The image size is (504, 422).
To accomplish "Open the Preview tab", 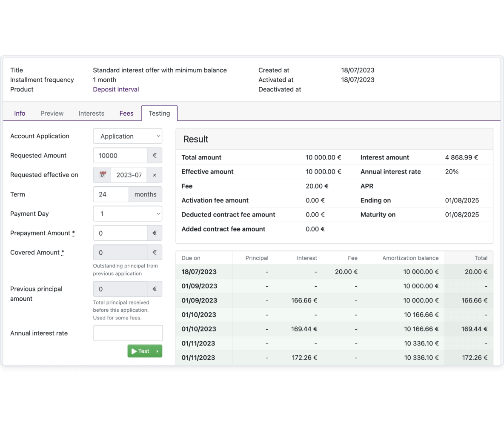I will click(52, 113).
